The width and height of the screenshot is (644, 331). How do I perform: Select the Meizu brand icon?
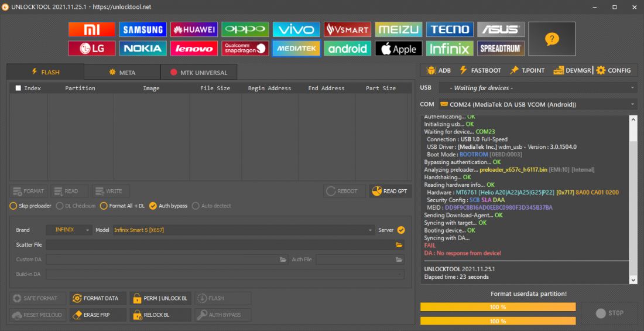coord(398,29)
